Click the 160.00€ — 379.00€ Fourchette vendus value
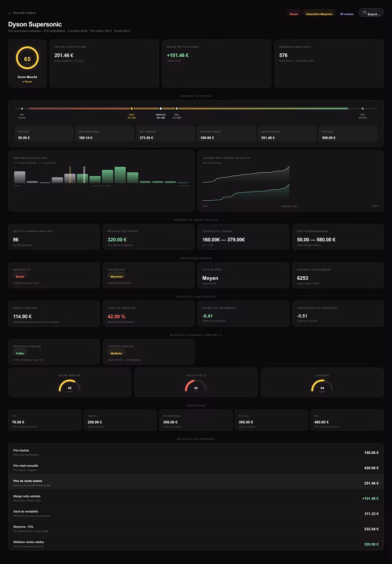 224,240
